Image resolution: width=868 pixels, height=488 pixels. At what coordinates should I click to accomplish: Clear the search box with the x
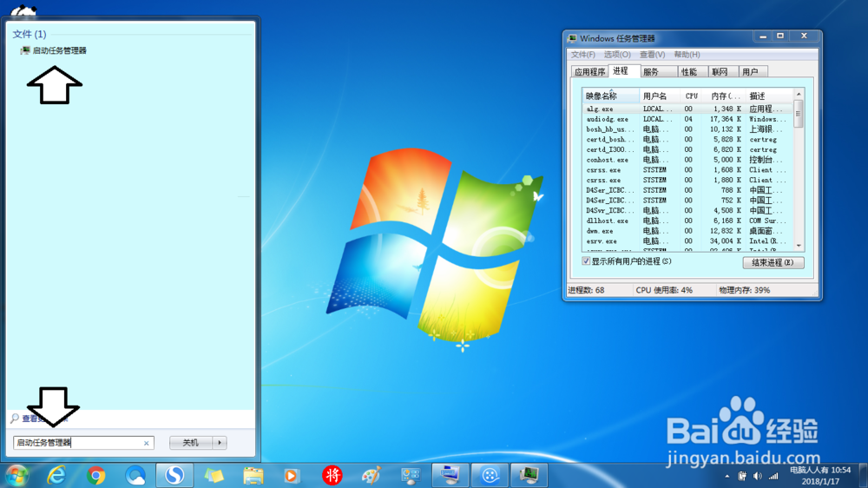[146, 443]
